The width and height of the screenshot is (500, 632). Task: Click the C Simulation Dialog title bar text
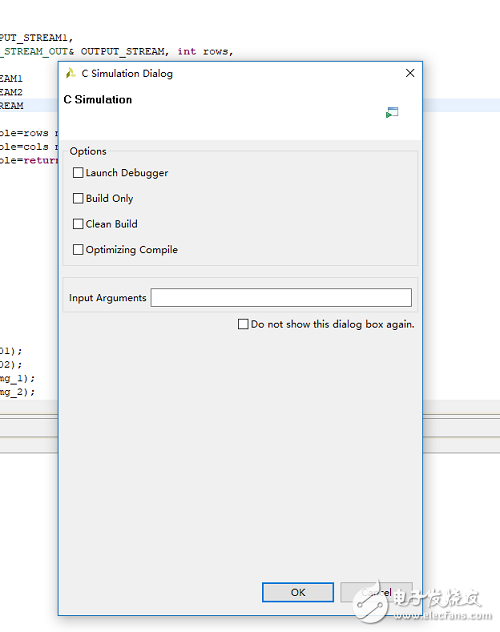[x=127, y=73]
